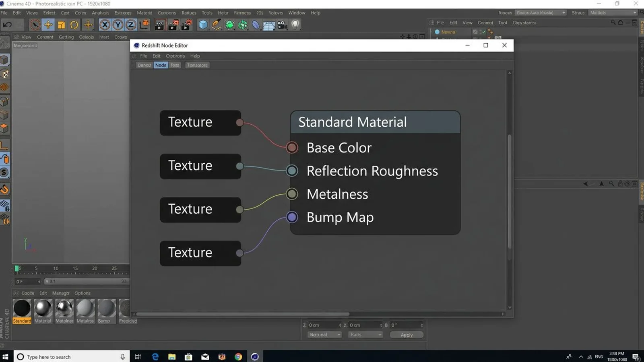Click the Spline Pen tool icon
The height and width of the screenshot is (362, 644).
216,25
